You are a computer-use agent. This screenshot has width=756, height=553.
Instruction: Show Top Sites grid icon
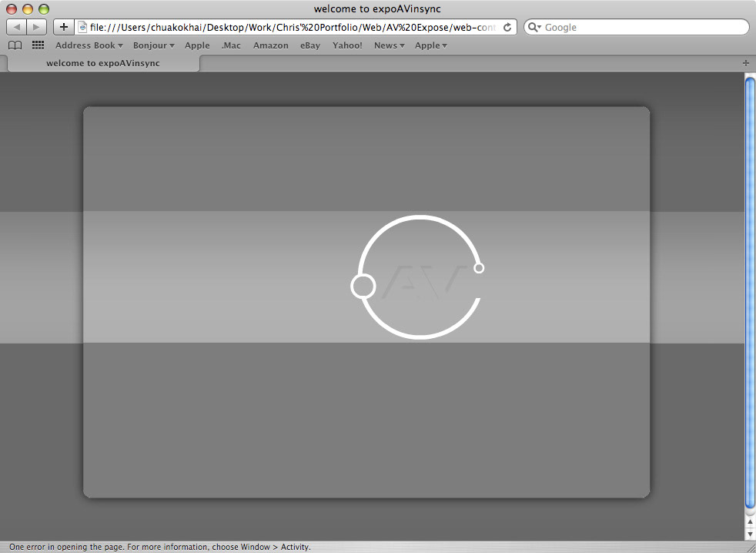[x=38, y=45]
